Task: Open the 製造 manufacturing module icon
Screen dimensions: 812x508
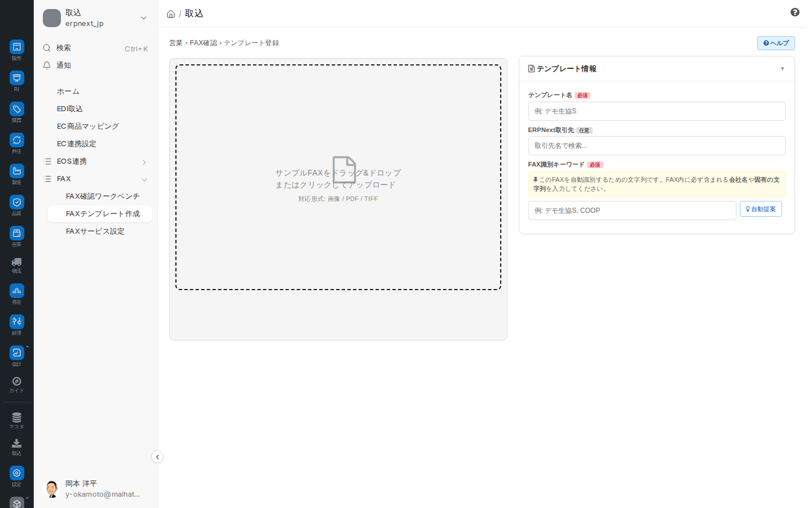Action: click(17, 171)
